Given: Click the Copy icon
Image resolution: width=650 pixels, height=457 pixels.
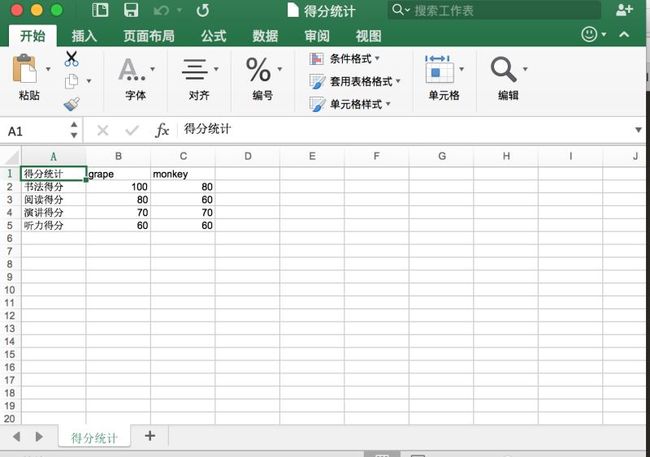Looking at the screenshot, I should click(71, 81).
